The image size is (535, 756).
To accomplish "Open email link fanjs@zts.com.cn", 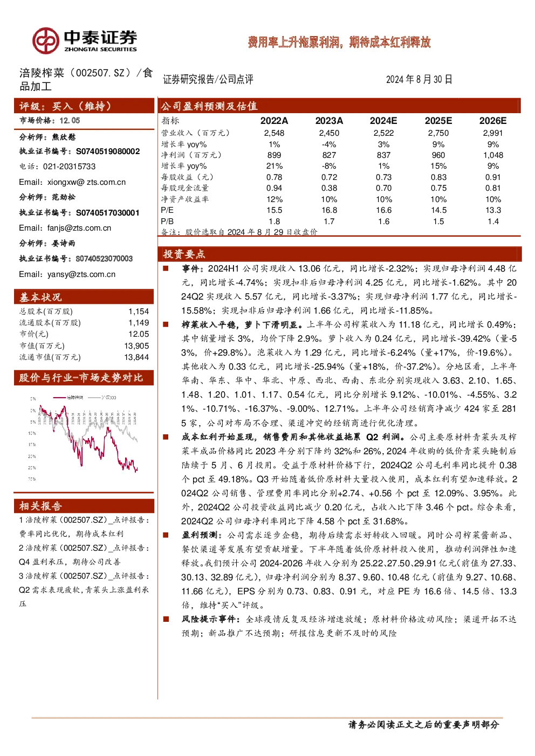I will [x=79, y=228].
